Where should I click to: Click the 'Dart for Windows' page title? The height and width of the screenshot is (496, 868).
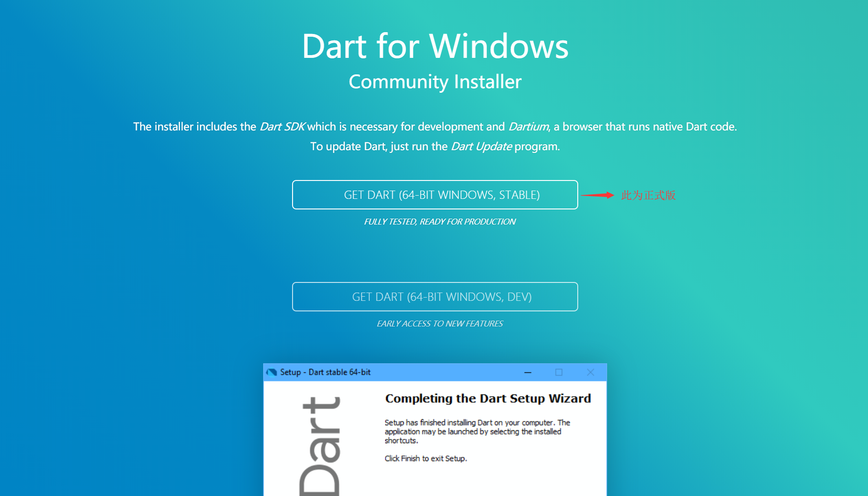[x=434, y=45]
